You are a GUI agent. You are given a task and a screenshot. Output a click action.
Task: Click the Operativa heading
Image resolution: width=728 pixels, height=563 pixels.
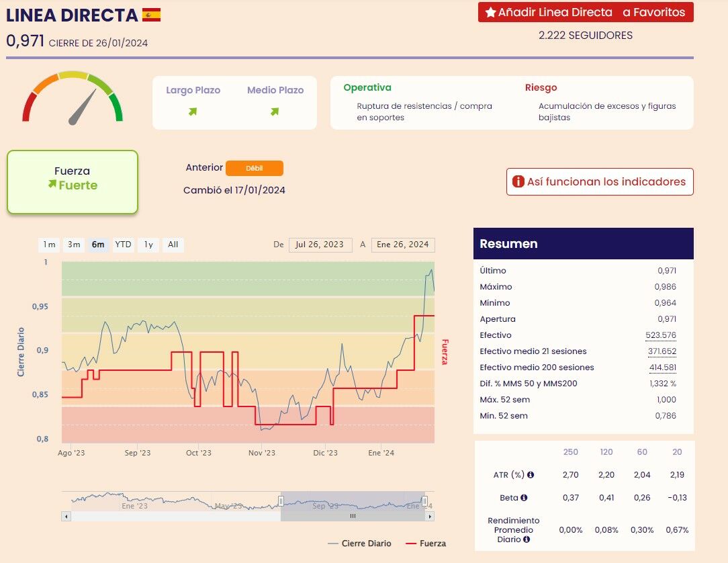(x=367, y=87)
